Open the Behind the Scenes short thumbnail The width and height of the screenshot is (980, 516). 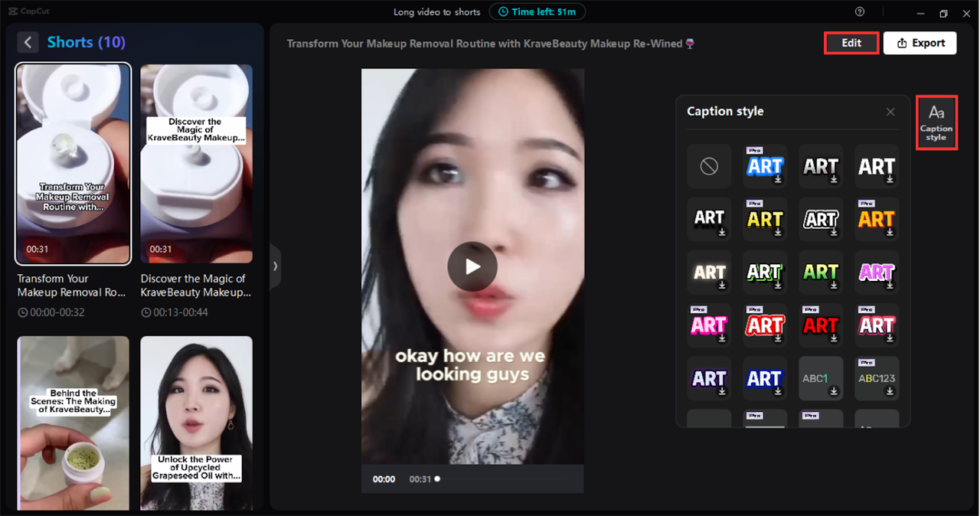pos(73,423)
